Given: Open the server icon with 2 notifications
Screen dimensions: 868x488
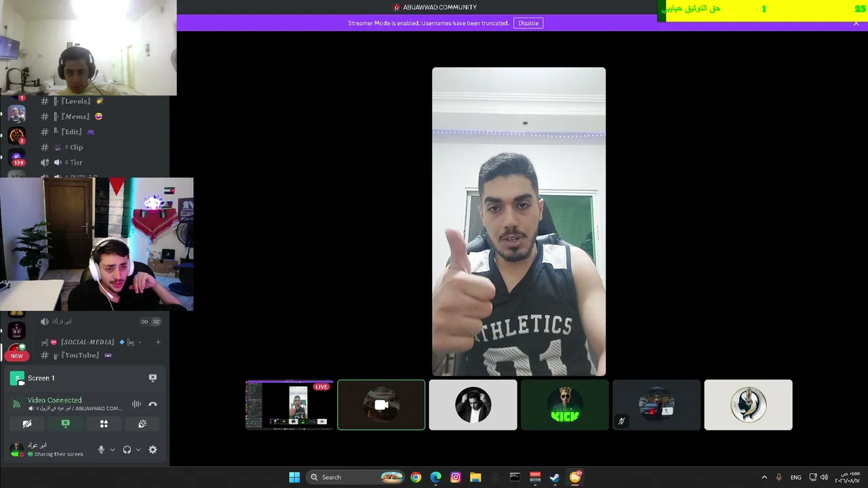Looking at the screenshot, I should 17,136.
